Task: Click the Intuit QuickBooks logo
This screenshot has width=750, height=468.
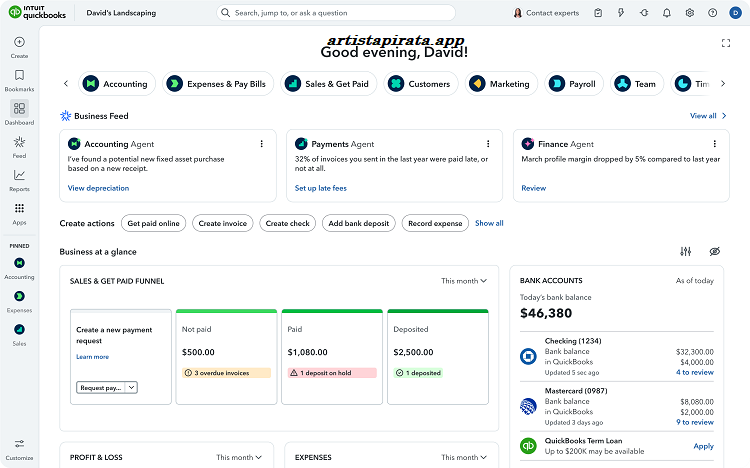Action: tap(37, 12)
